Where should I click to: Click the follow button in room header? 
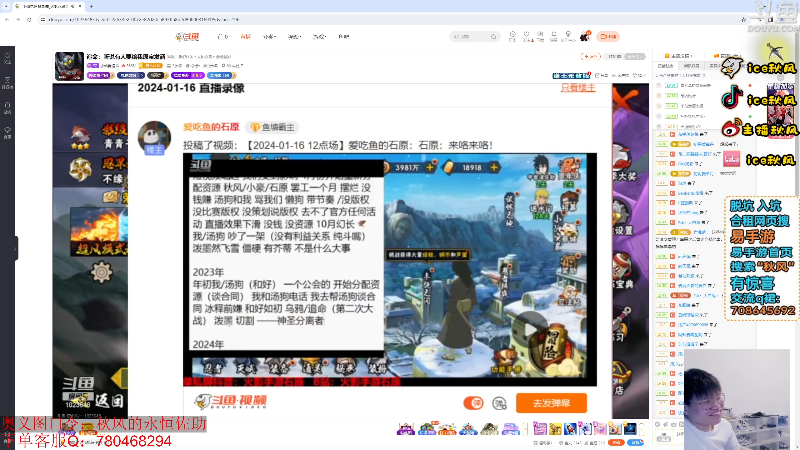pos(590,57)
